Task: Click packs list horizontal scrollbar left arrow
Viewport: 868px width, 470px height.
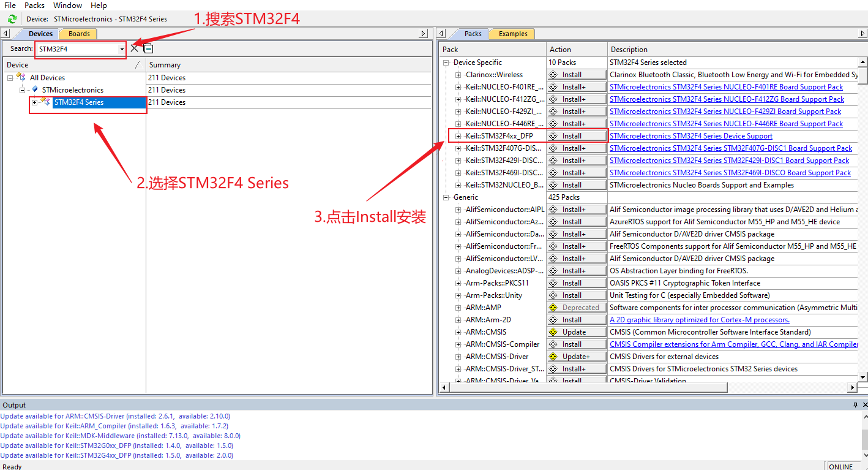Action: (x=444, y=387)
